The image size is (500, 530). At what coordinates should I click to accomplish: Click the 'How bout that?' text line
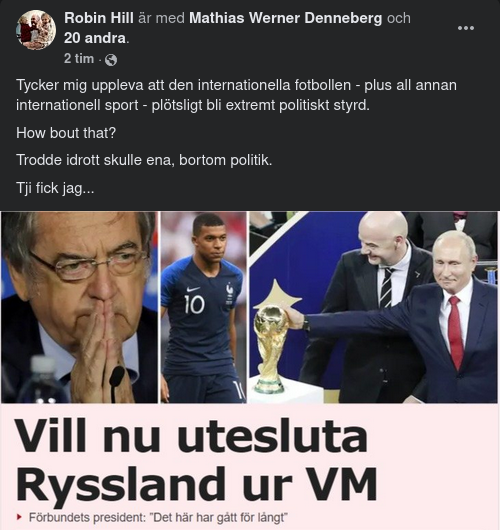[66, 133]
